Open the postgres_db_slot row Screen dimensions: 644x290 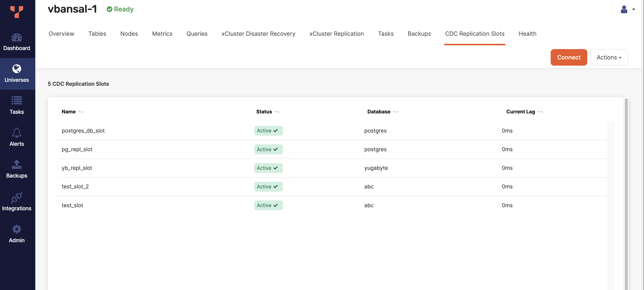coord(83,131)
